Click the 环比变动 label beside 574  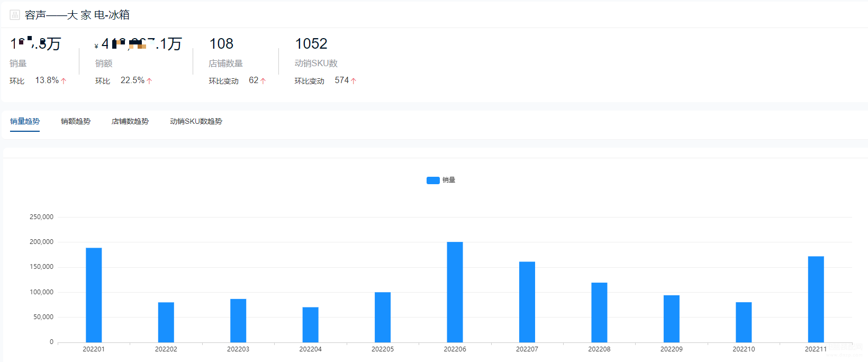click(310, 81)
